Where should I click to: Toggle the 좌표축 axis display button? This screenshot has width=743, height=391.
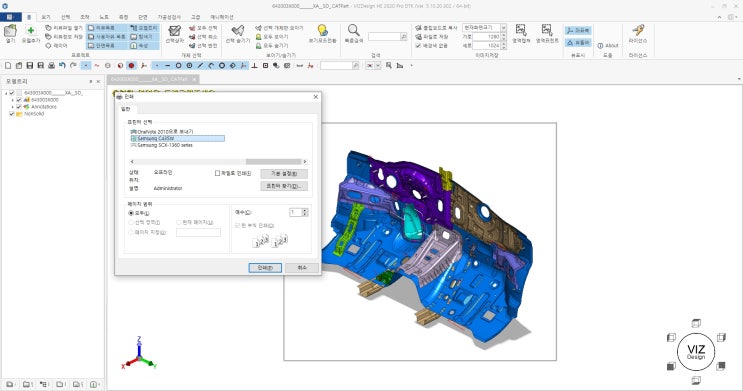pos(578,30)
